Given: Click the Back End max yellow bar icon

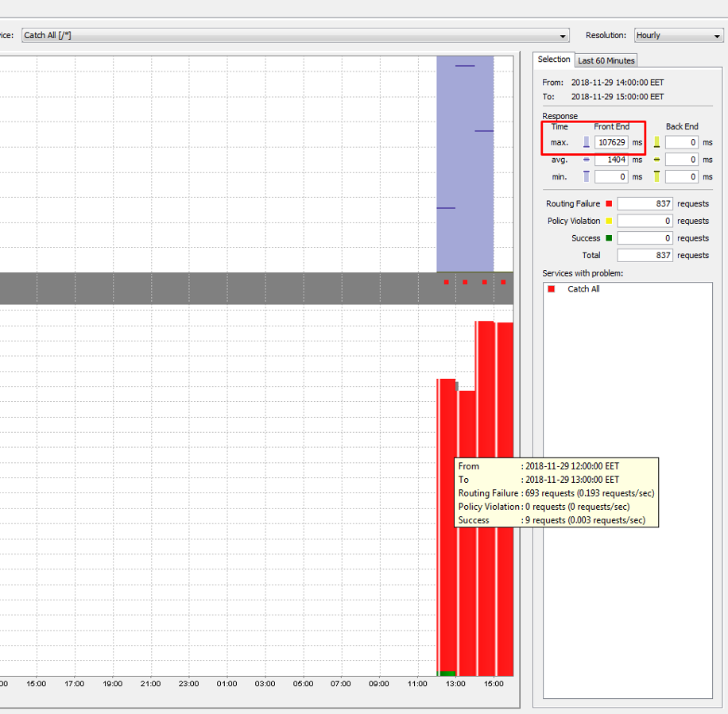Looking at the screenshot, I should (656, 142).
